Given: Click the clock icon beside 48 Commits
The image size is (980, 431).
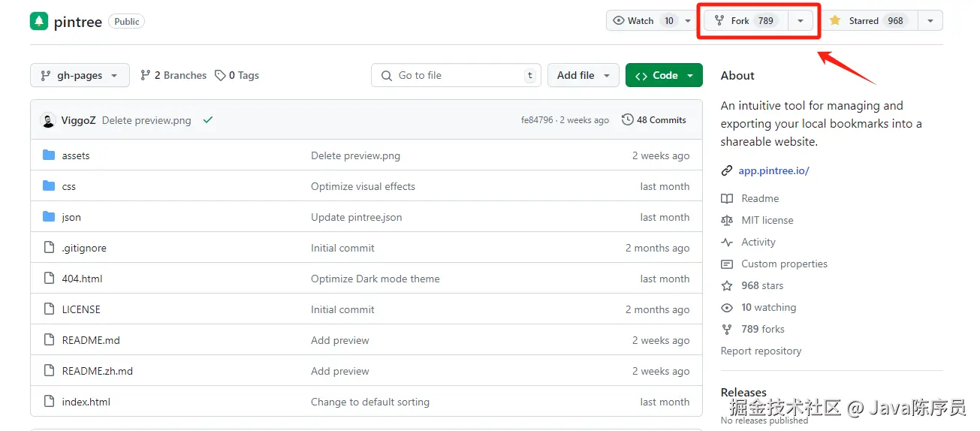Looking at the screenshot, I should [x=628, y=120].
